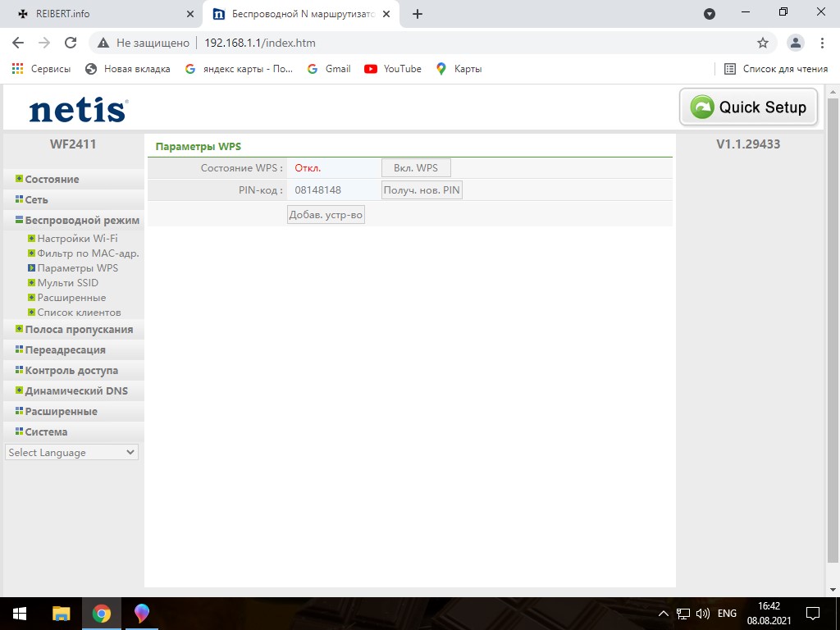840x630 pixels.
Task: Open Windows Start menu
Action: point(20,614)
